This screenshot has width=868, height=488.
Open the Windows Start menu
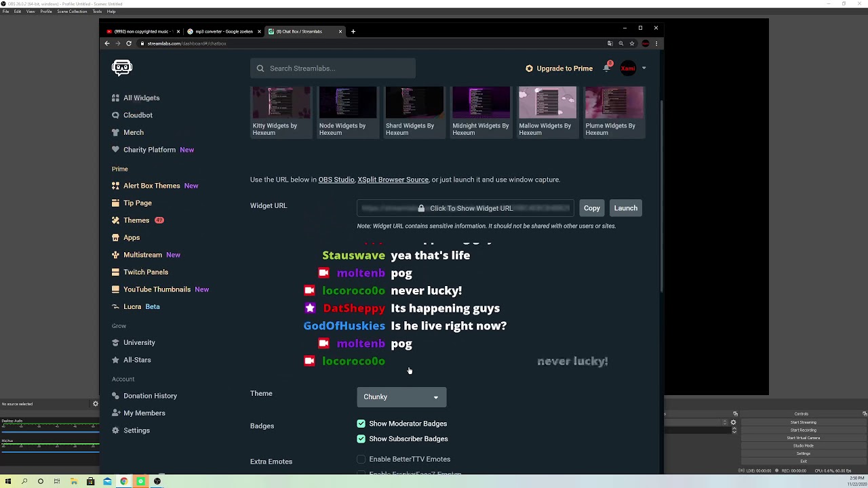[x=8, y=481]
